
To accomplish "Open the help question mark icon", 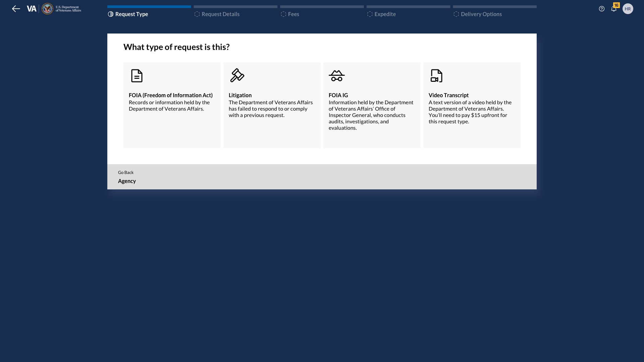I will coord(601,9).
